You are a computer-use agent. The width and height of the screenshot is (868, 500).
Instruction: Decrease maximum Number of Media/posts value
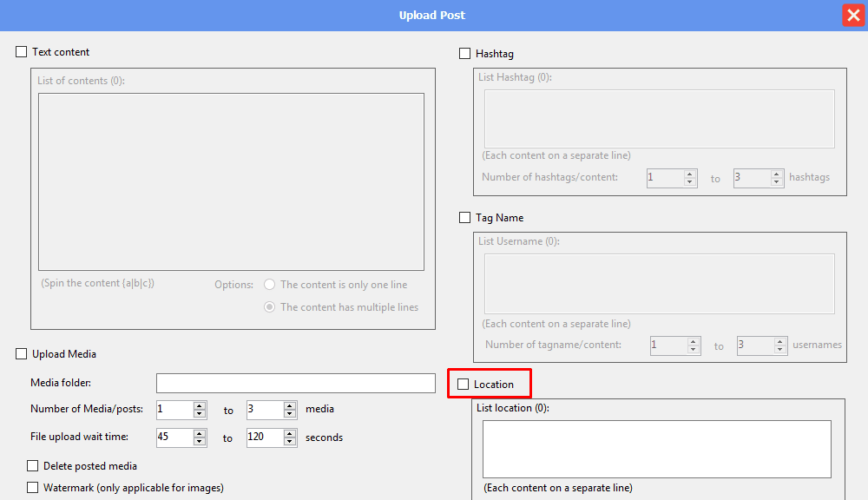[290, 414]
